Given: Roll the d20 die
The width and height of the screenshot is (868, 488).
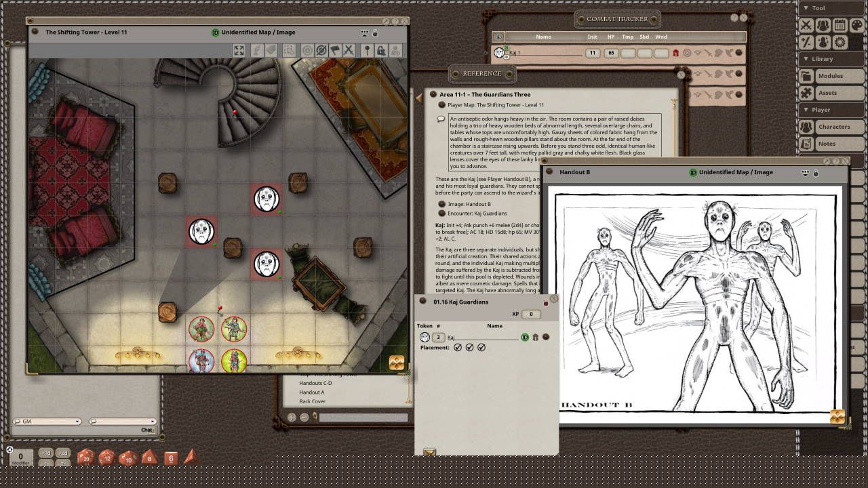Looking at the screenshot, I should [85, 457].
